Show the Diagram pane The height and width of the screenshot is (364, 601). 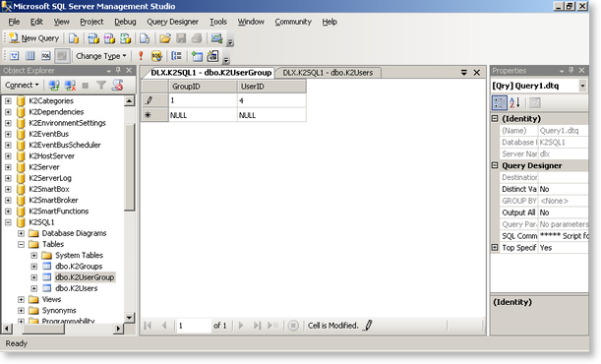pos(14,56)
